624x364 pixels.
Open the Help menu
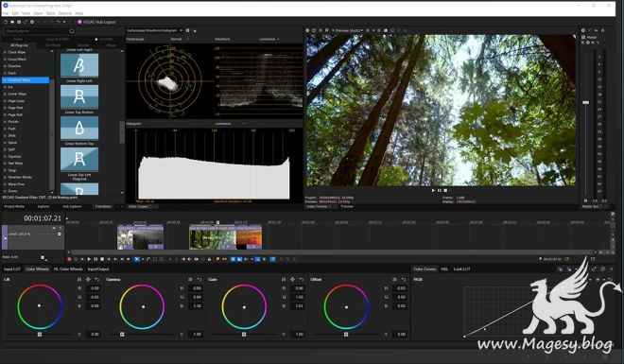pyautogui.click(x=78, y=13)
